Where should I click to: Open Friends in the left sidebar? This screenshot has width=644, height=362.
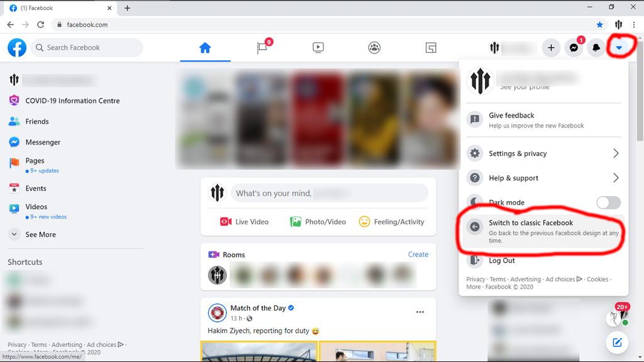coord(37,121)
